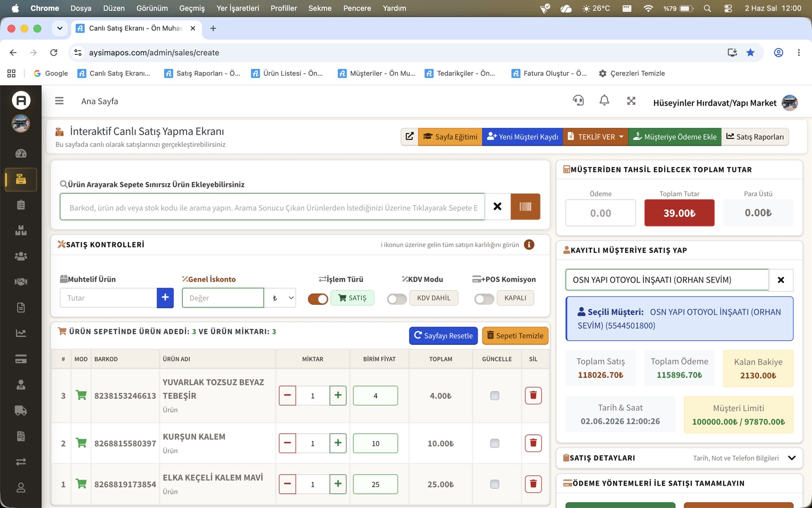Delete YUVARLAK TOZSUZ BEYAZ TEBEŞİR from cart
812x508 pixels.
(x=533, y=396)
